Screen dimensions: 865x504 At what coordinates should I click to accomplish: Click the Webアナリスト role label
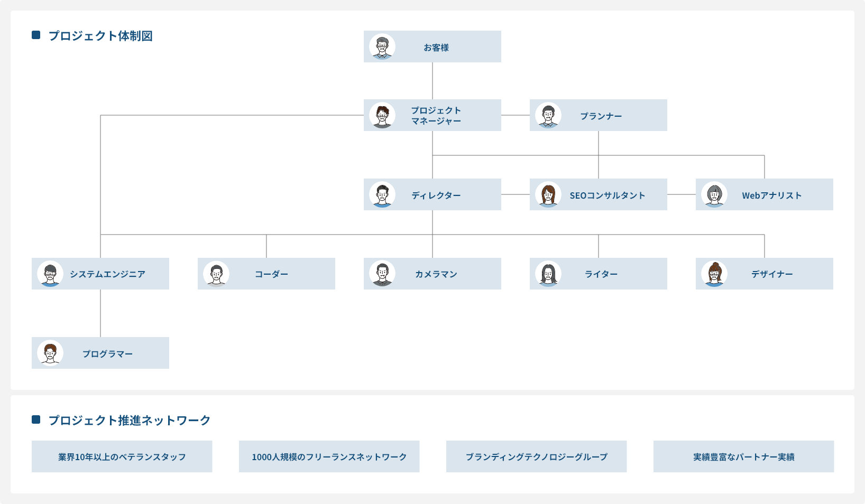(771, 195)
